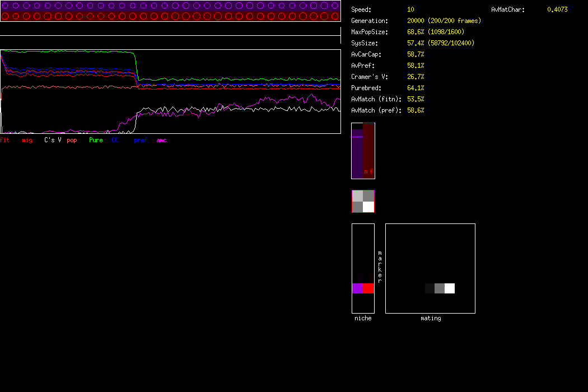Screen dimensions: 588x392
Task: Click the dark red column in m/f bar chart
Action: pos(368,148)
